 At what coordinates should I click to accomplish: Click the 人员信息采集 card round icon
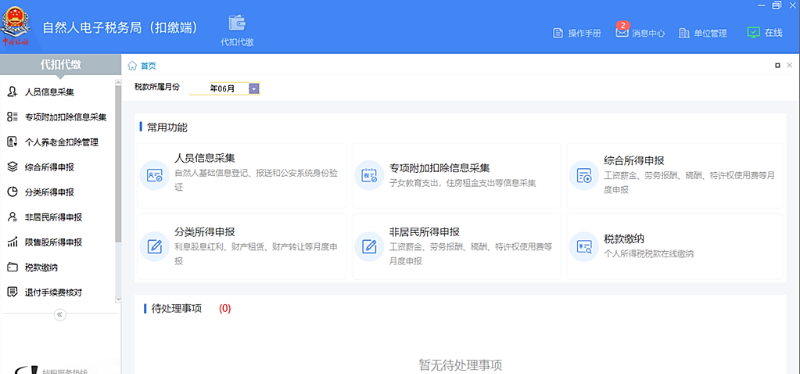[x=155, y=176]
